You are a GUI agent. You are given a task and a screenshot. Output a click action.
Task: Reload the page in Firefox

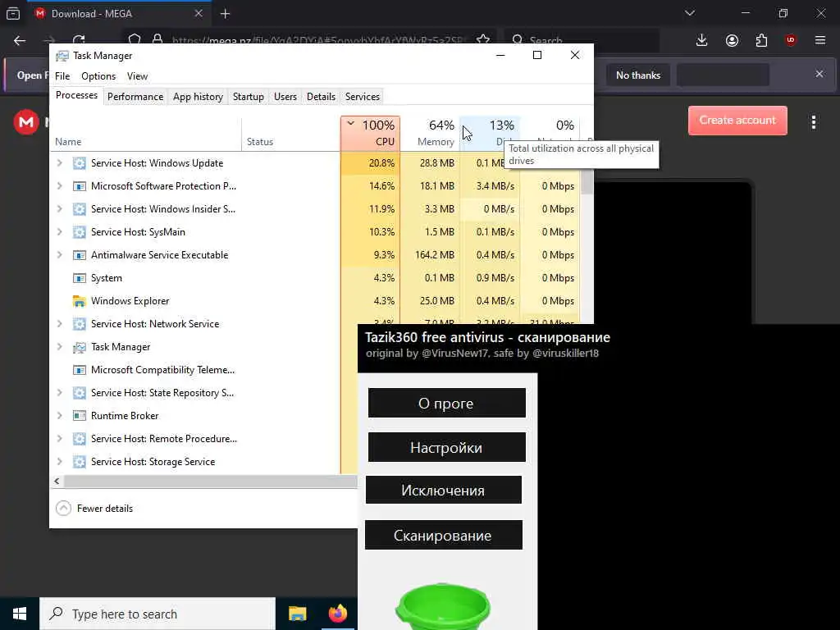[79, 40]
